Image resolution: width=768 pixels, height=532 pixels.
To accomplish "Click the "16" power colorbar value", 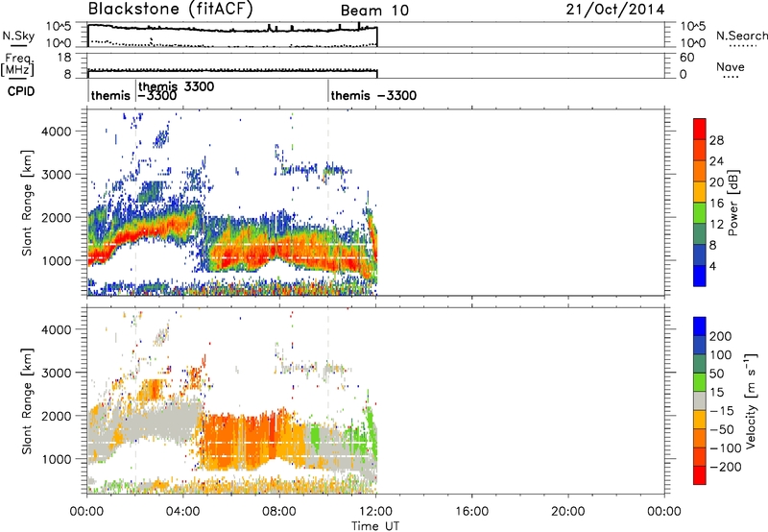I will (716, 204).
